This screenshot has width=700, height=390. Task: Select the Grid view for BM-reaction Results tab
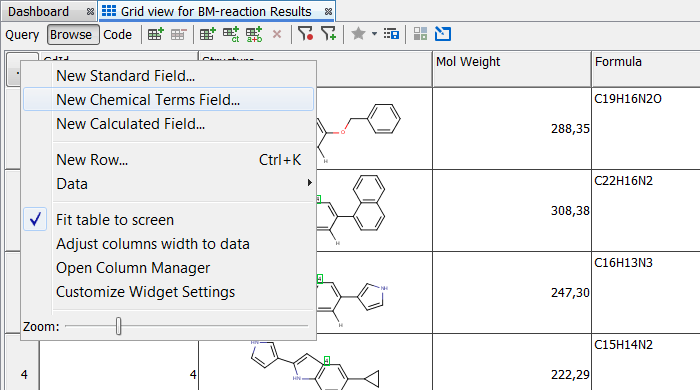[x=216, y=12]
